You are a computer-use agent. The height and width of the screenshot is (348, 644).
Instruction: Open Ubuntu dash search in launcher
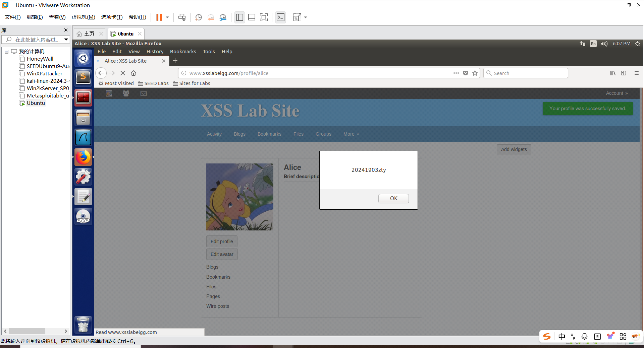[83, 59]
